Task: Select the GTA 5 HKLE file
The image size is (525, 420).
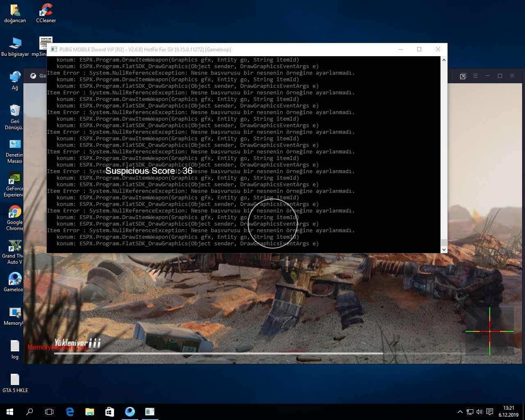Action: pos(15,383)
